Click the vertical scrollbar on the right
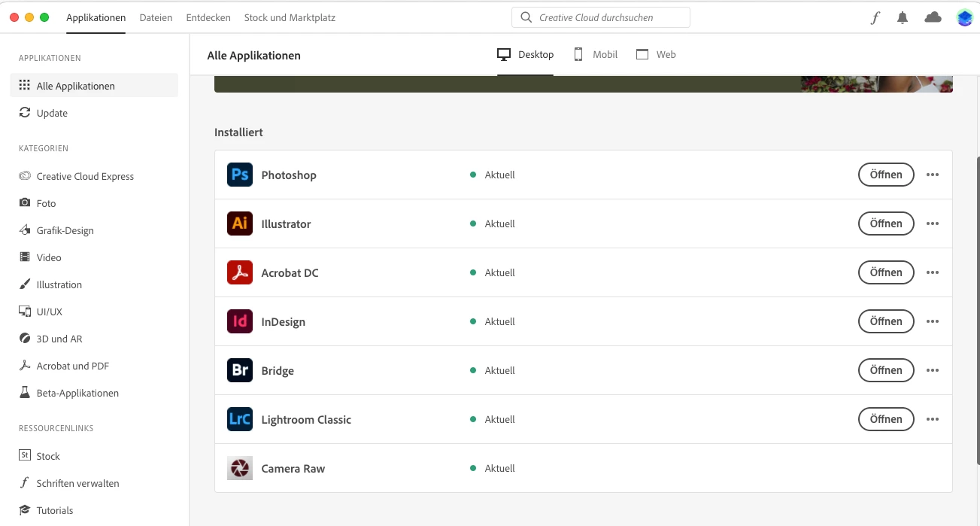This screenshot has height=526, width=980. 977,310
